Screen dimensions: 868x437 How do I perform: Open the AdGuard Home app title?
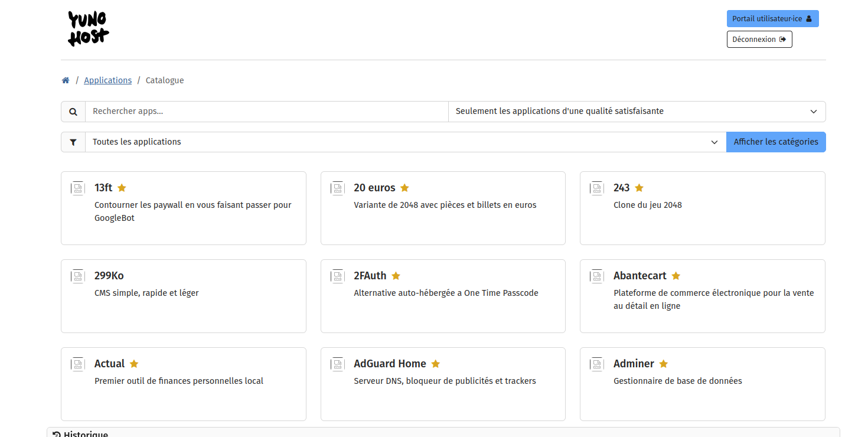pyautogui.click(x=390, y=364)
